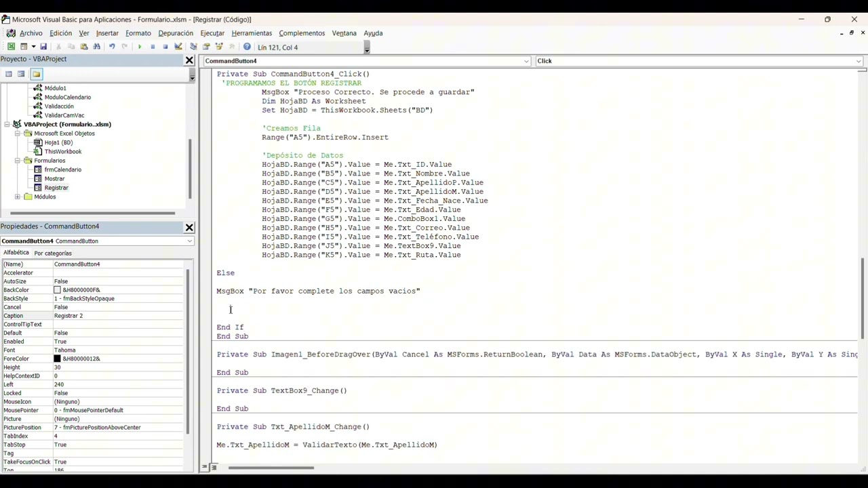Select ValidarCamVac module in tree
Viewport: 868px width, 488px height.
pos(64,115)
